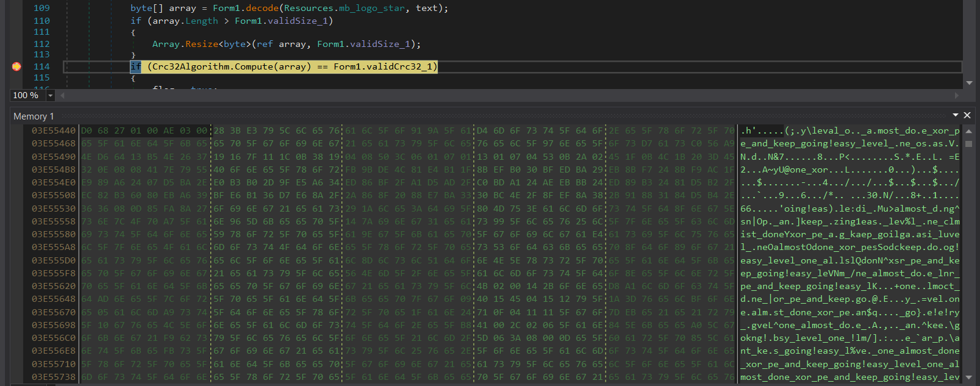
Task: Click memory address 03E55440
Action: [x=54, y=130]
